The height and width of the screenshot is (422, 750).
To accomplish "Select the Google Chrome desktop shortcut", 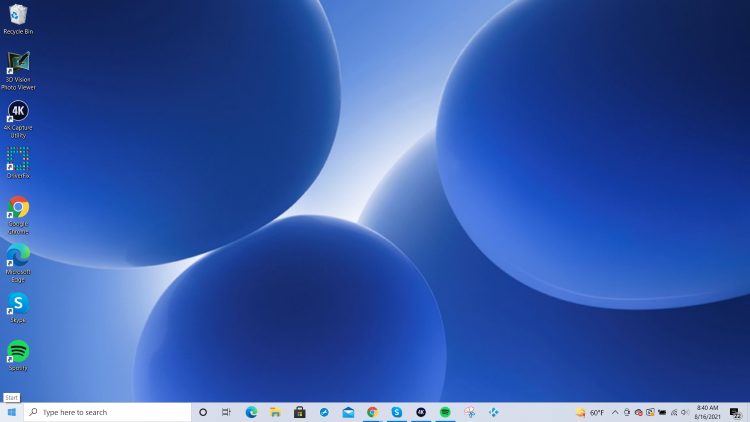I will point(18,215).
